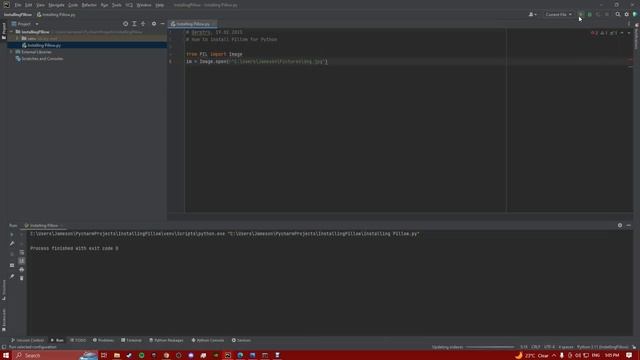640x360 pixels.
Task: Click Installing Pillow.py breadcrumb in navigation bar
Action: coord(56,14)
